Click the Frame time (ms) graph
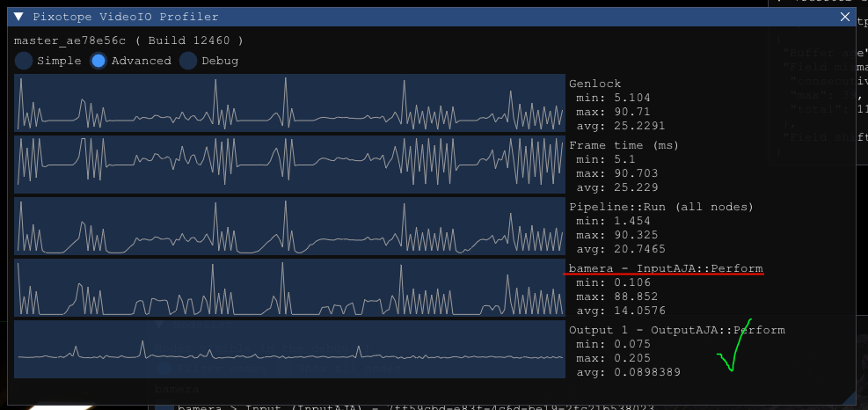This screenshot has width=868, height=410. pyautogui.click(x=289, y=165)
